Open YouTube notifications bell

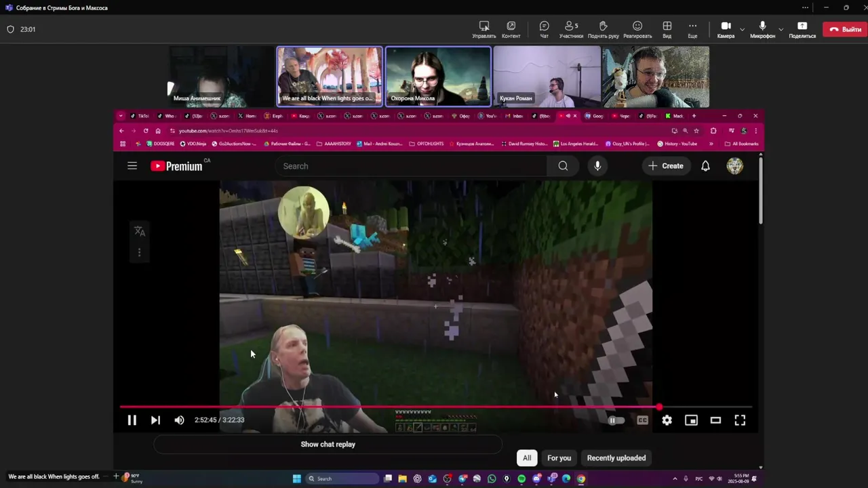(705, 166)
